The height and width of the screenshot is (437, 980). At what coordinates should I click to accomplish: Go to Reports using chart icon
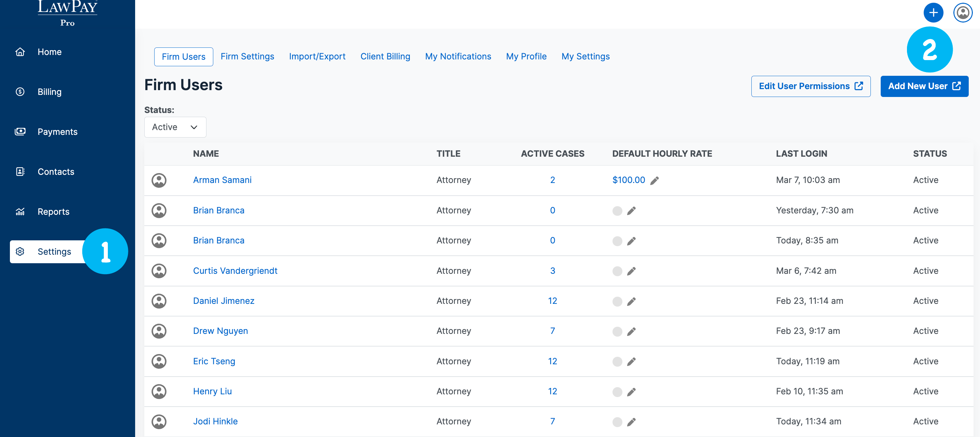point(20,212)
